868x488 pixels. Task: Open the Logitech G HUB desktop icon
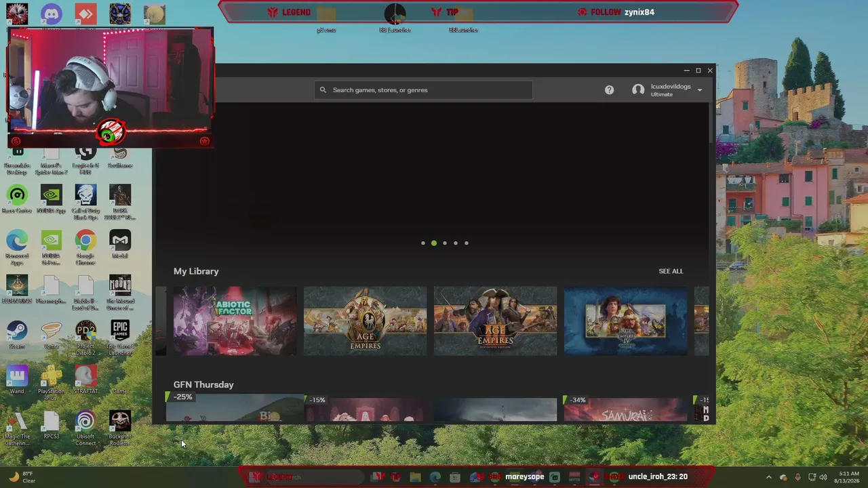pyautogui.click(x=85, y=161)
